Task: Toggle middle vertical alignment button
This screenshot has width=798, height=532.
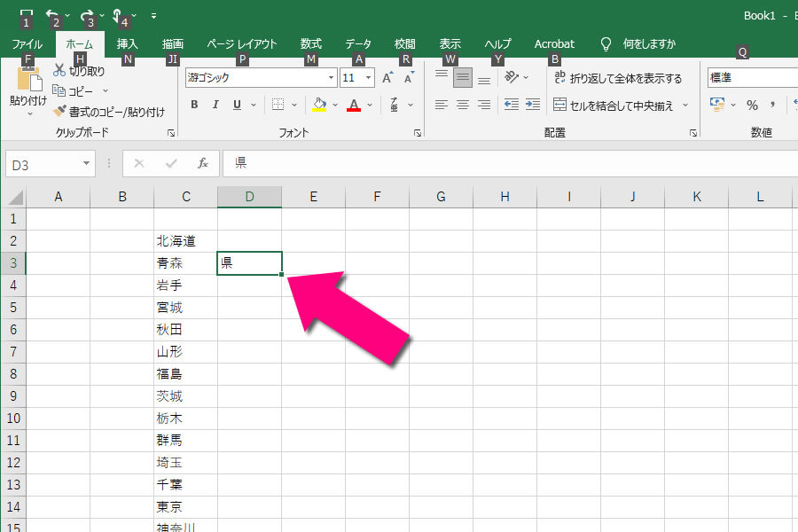Action: [462, 78]
